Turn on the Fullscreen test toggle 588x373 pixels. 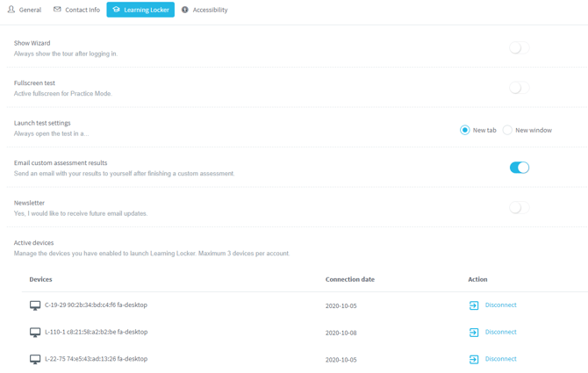pos(520,88)
